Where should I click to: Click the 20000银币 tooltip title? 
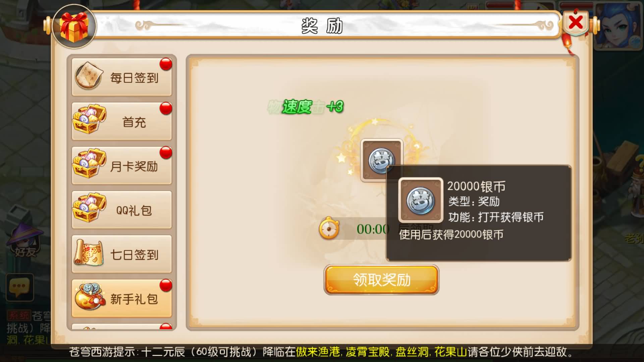(476, 186)
